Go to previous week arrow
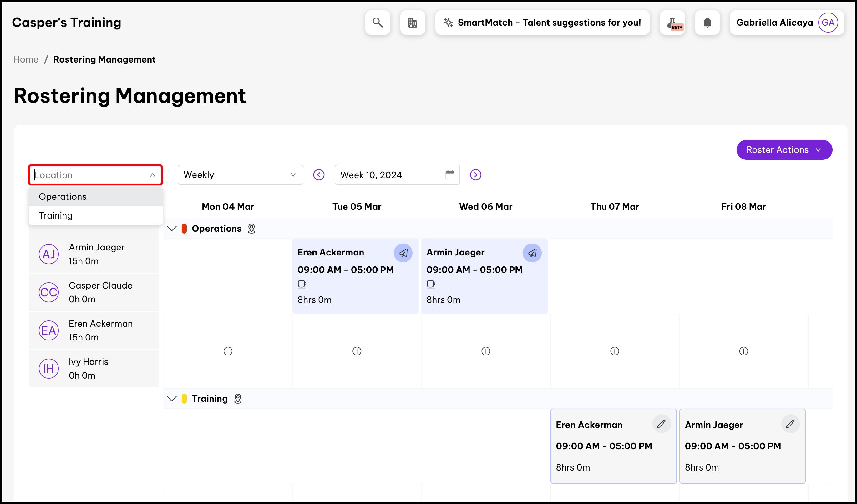The image size is (857, 504). pos(319,175)
